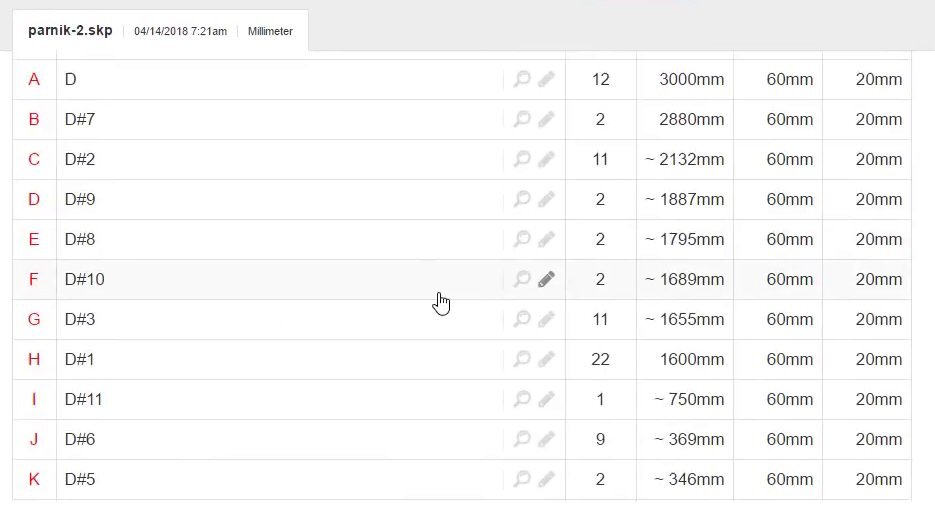
Task: Click the Millimeter unit label
Action: [x=270, y=31]
